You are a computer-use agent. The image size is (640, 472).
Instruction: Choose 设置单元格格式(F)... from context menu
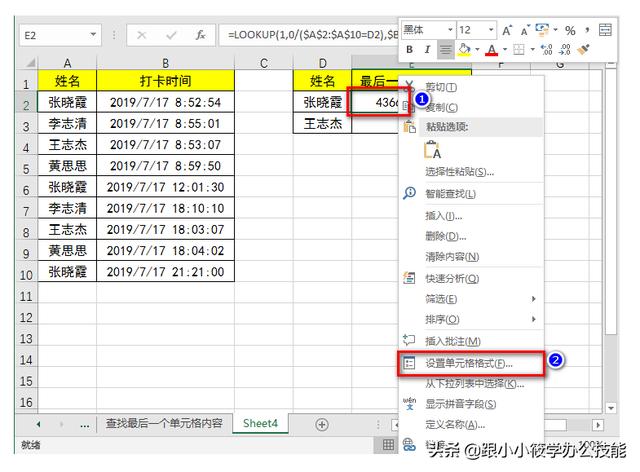(x=471, y=363)
